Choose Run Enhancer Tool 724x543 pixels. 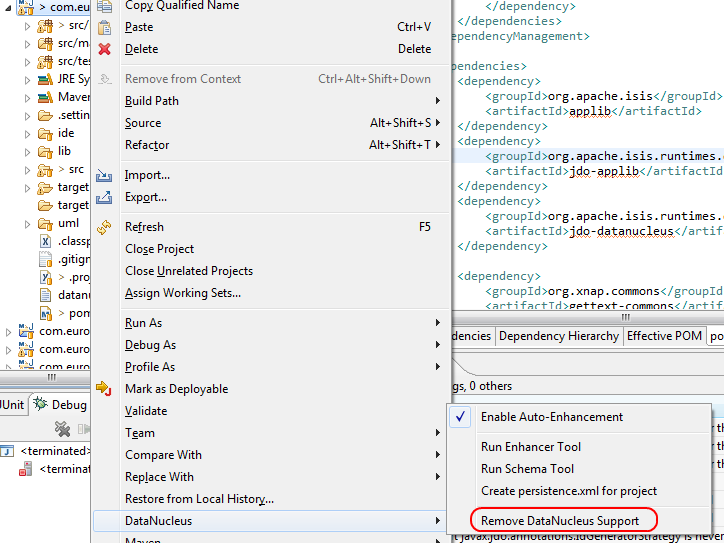pyautogui.click(x=531, y=447)
